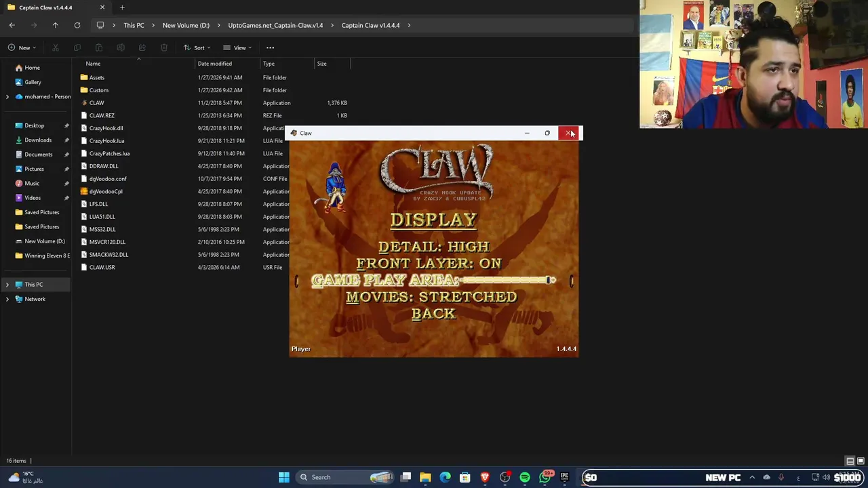Switch to large icons view in status bar
This screenshot has height=488, width=868.
[861, 461]
